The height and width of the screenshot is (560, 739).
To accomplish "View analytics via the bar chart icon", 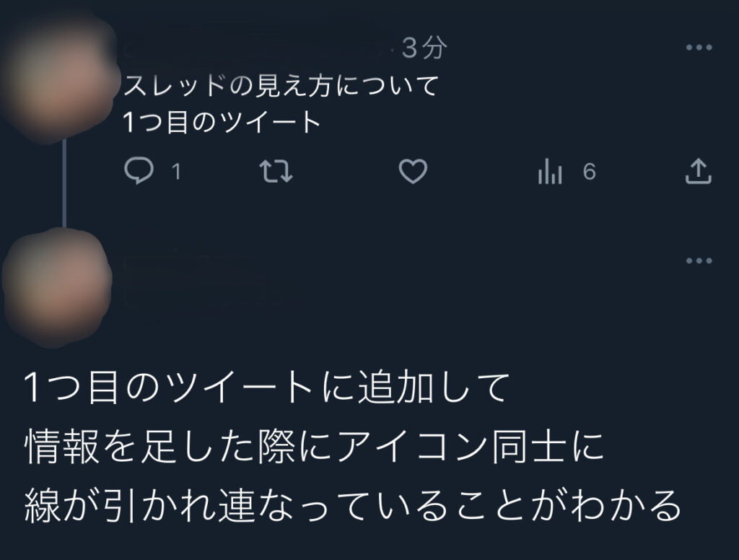I will point(550,170).
